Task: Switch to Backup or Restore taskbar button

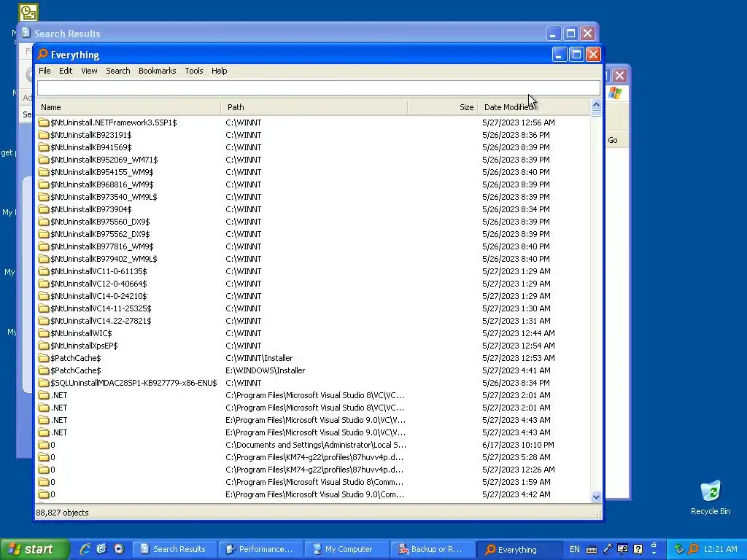Action: (x=432, y=549)
